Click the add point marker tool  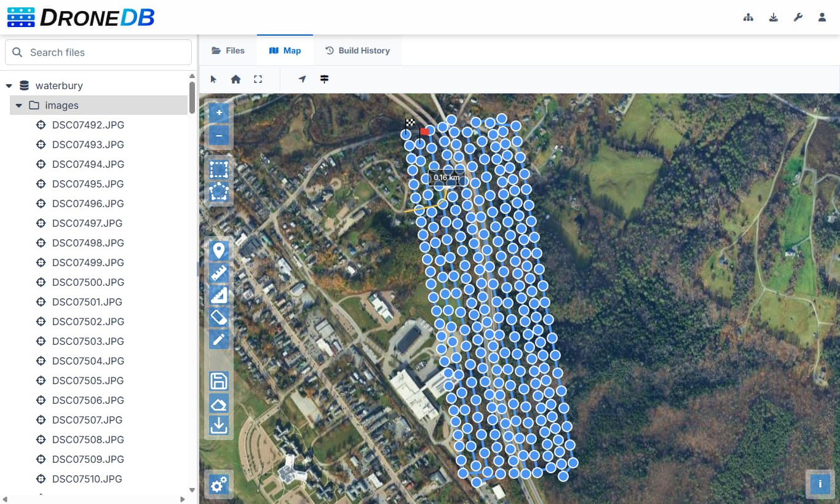point(219,251)
